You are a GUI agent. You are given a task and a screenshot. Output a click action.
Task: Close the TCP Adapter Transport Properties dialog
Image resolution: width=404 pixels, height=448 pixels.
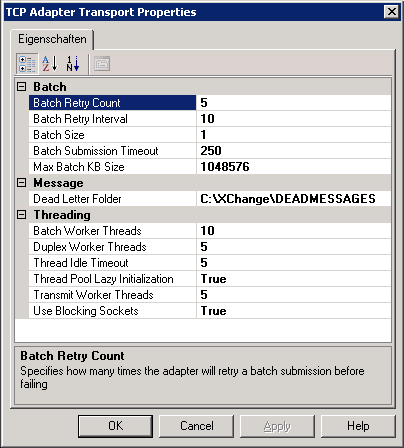click(x=392, y=12)
